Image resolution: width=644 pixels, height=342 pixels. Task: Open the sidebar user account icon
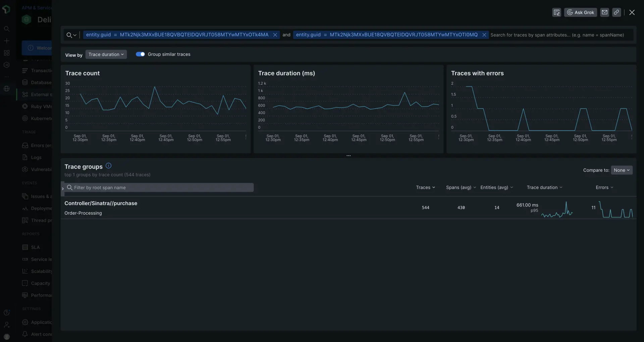(6, 325)
